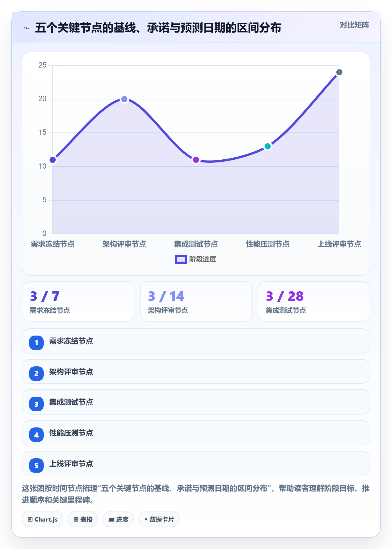The height and width of the screenshot is (549, 392).
Task: Select the 需求冻结节点 data point on chart
Action: pos(53,160)
